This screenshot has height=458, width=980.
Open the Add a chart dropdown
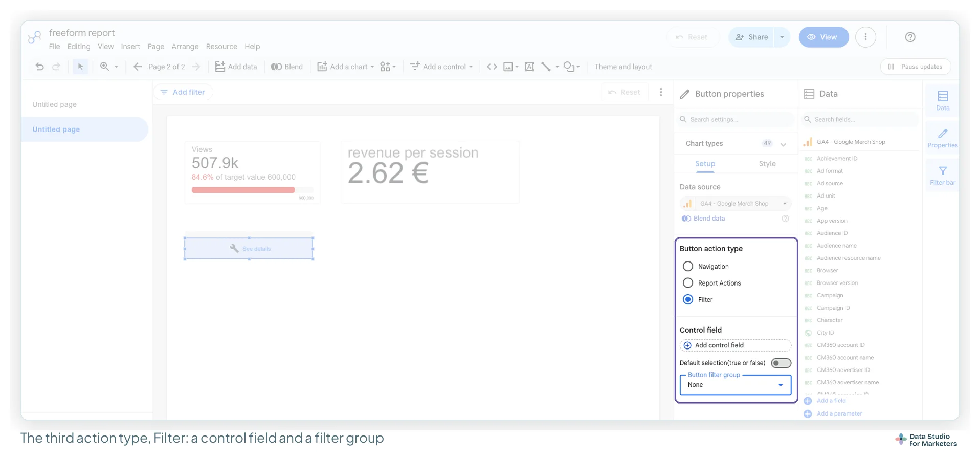click(x=346, y=67)
